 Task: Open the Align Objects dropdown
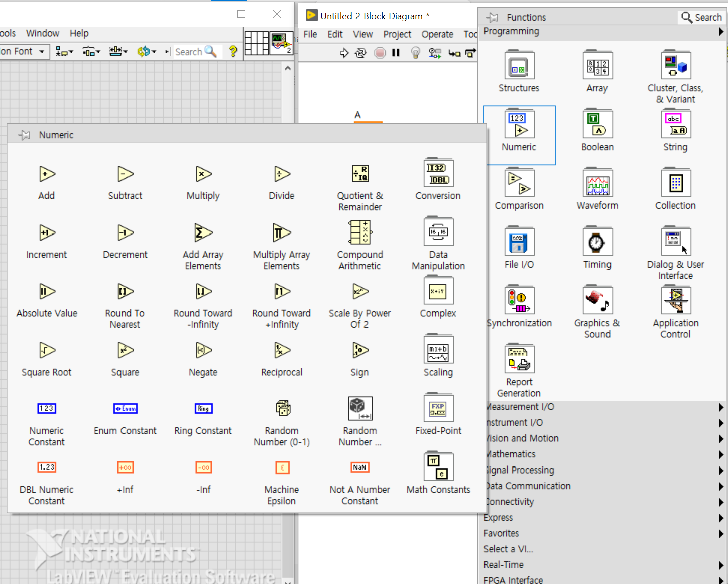tap(65, 51)
